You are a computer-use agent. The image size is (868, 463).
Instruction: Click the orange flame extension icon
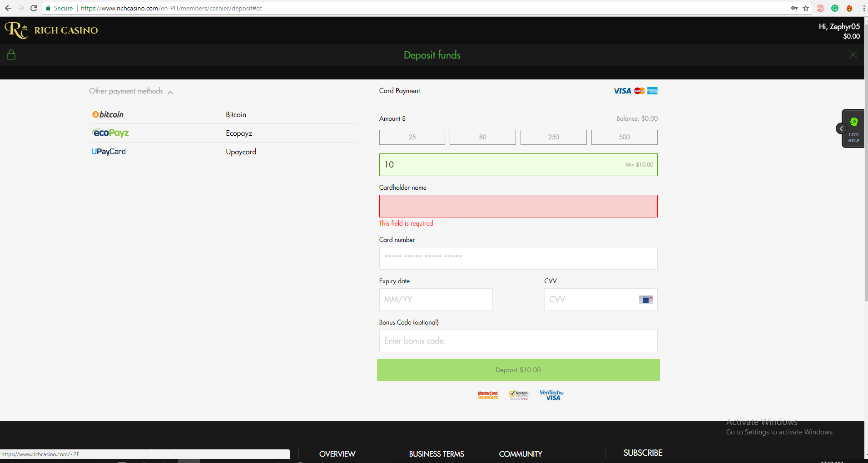849,8
